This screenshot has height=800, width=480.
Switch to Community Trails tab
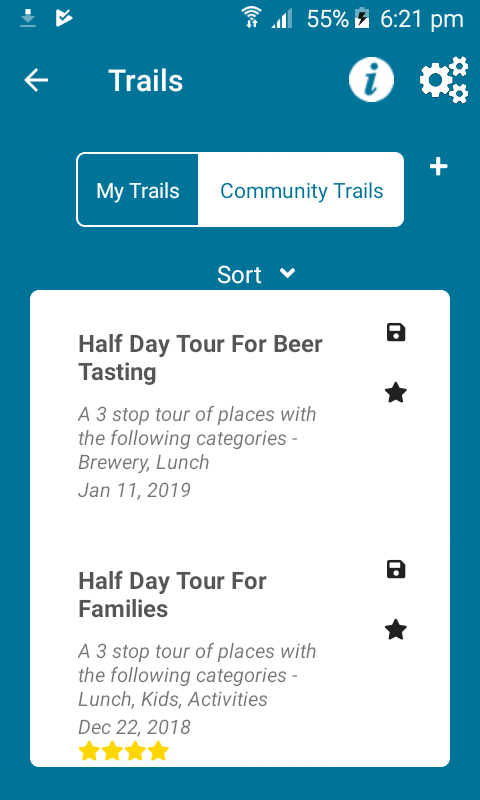coord(301,190)
